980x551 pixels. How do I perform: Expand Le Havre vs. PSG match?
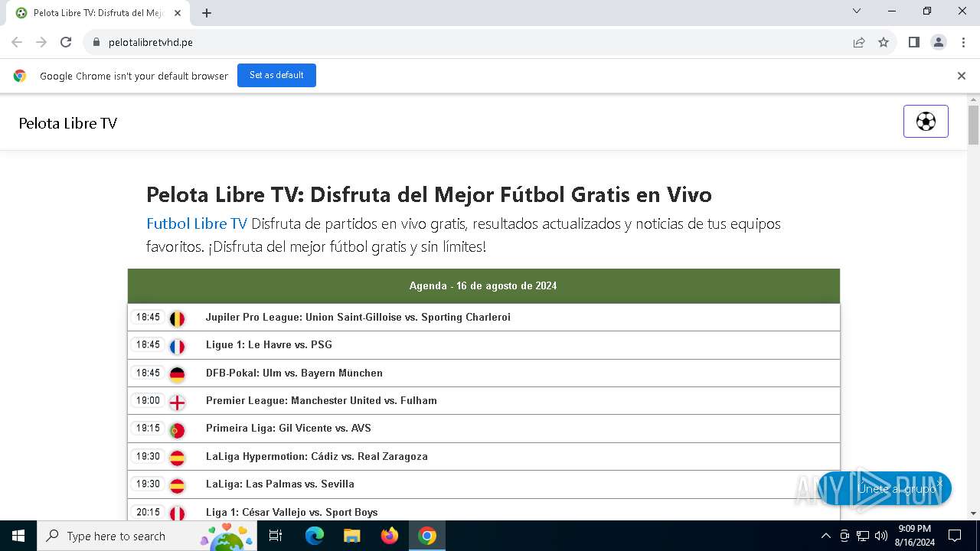pos(484,345)
